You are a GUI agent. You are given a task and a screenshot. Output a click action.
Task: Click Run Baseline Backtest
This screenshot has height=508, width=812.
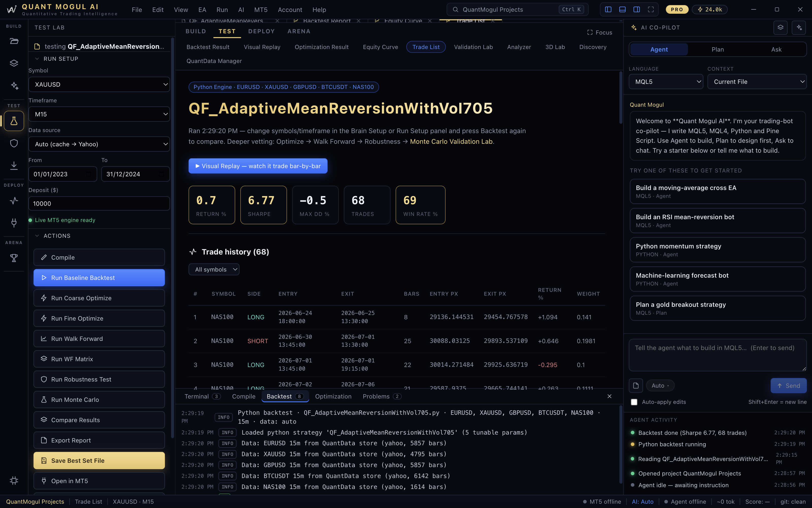tap(99, 278)
